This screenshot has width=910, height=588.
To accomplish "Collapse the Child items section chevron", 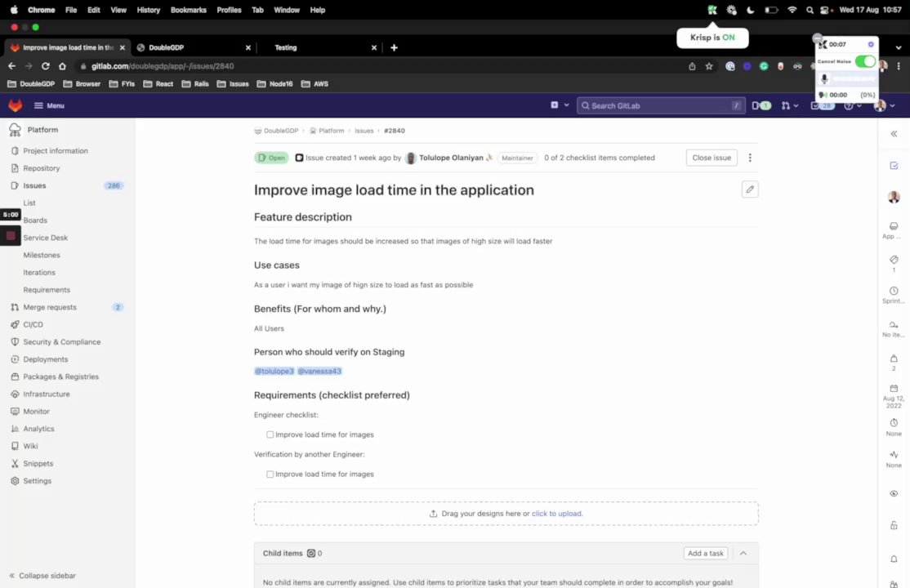I will [x=743, y=553].
